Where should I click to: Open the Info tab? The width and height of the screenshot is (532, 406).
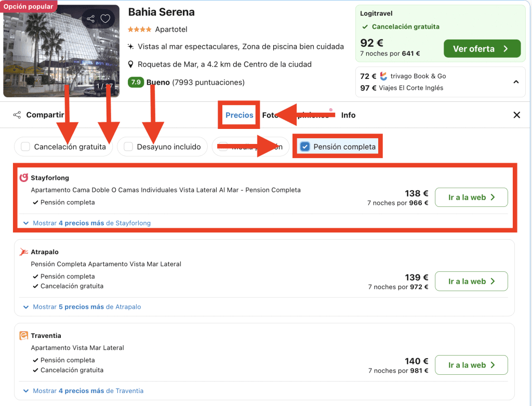[x=348, y=115]
